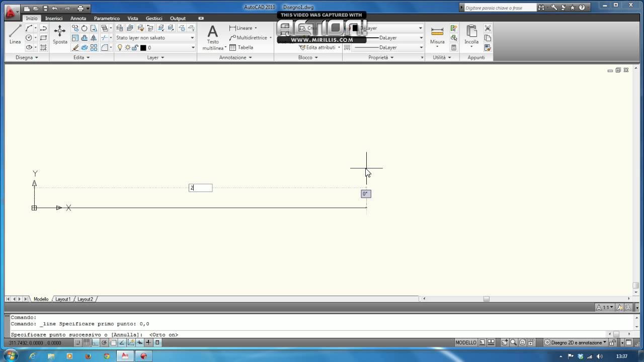
Task: Select the Hatch tool in Disegna panel
Action: 43,47
